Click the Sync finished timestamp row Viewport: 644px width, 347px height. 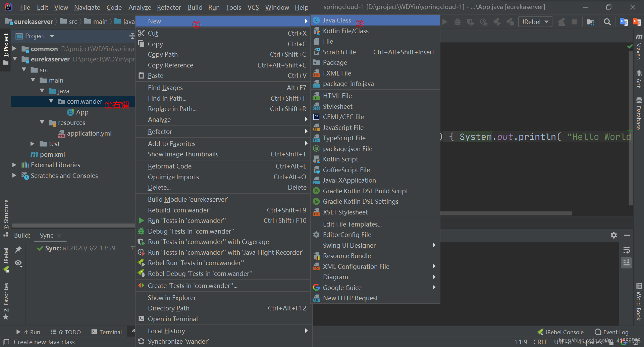(x=76, y=248)
